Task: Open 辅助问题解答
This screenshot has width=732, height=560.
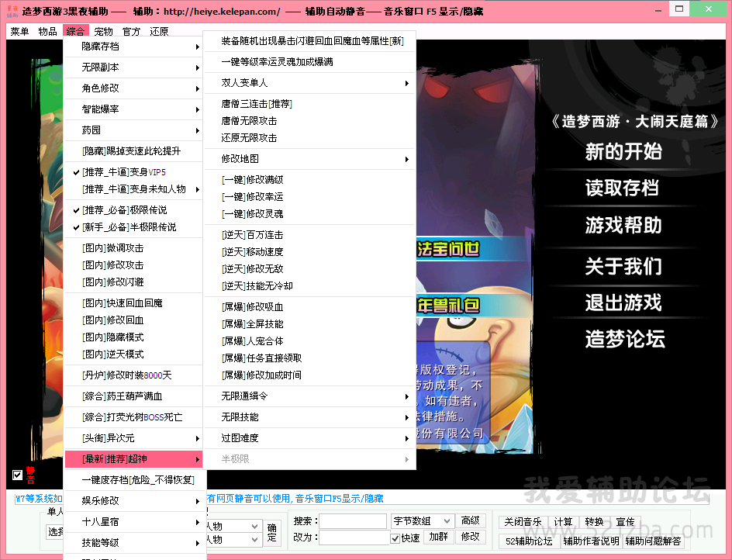Action: 653,541
